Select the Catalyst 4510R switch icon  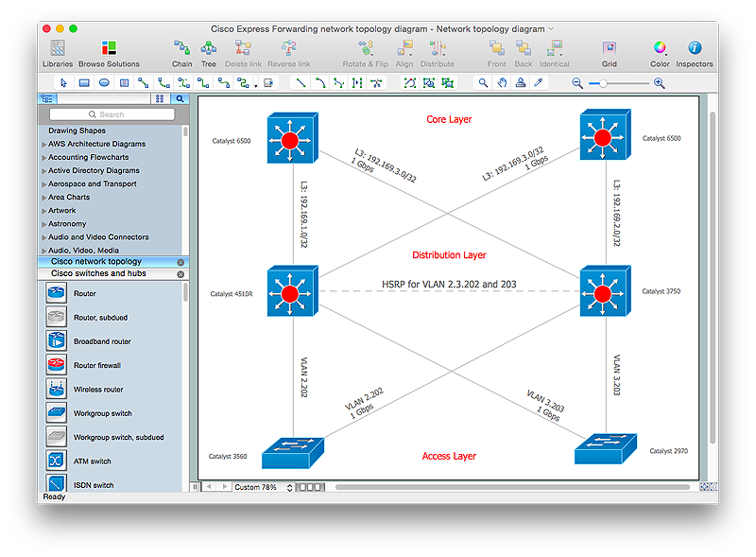point(293,290)
